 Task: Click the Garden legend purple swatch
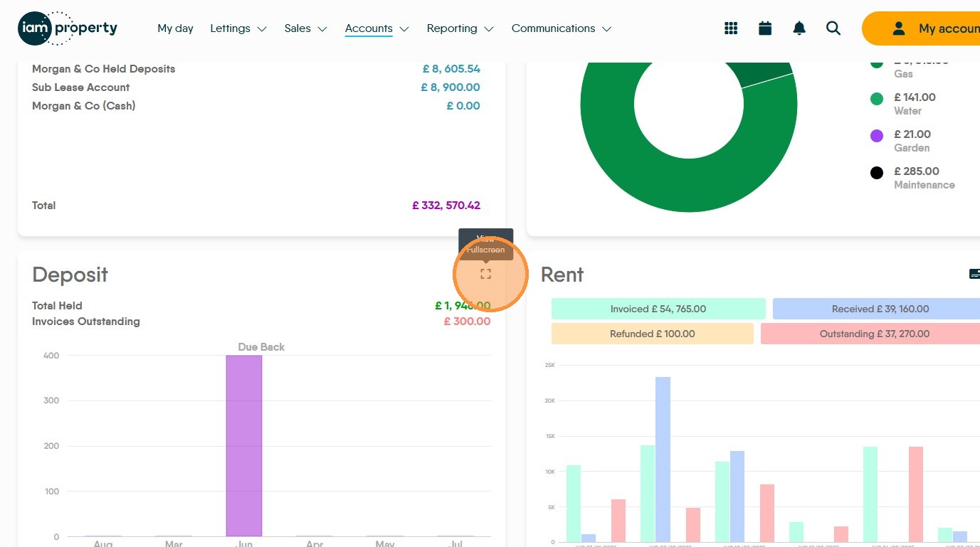point(877,136)
